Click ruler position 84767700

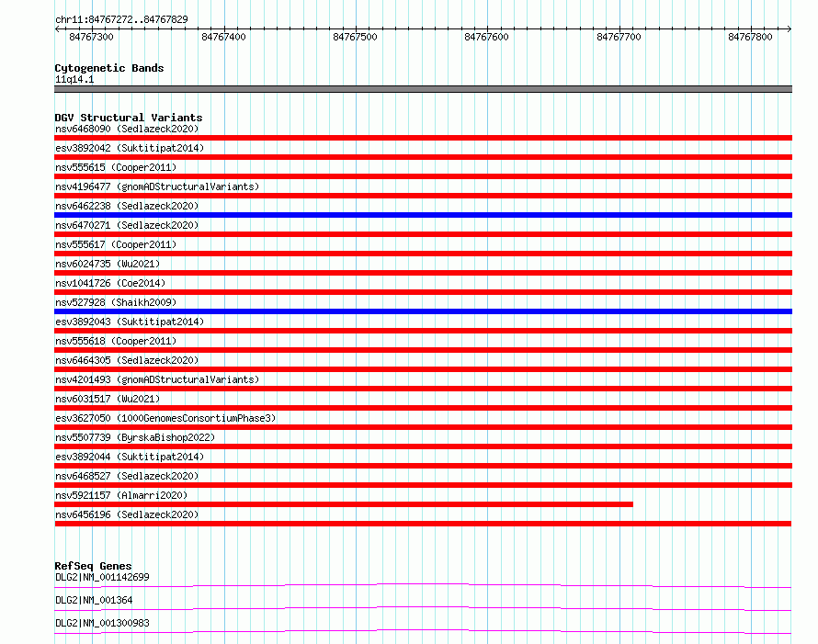[619, 37]
